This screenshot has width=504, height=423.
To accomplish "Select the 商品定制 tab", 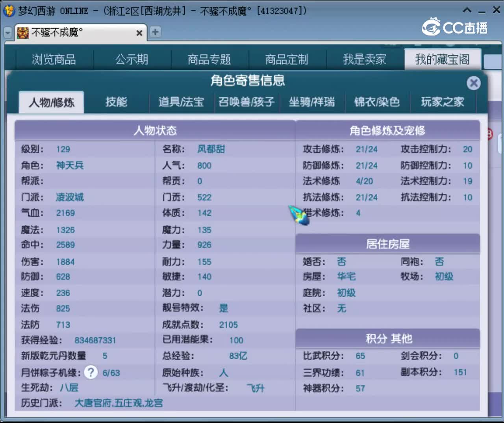I will [287, 59].
